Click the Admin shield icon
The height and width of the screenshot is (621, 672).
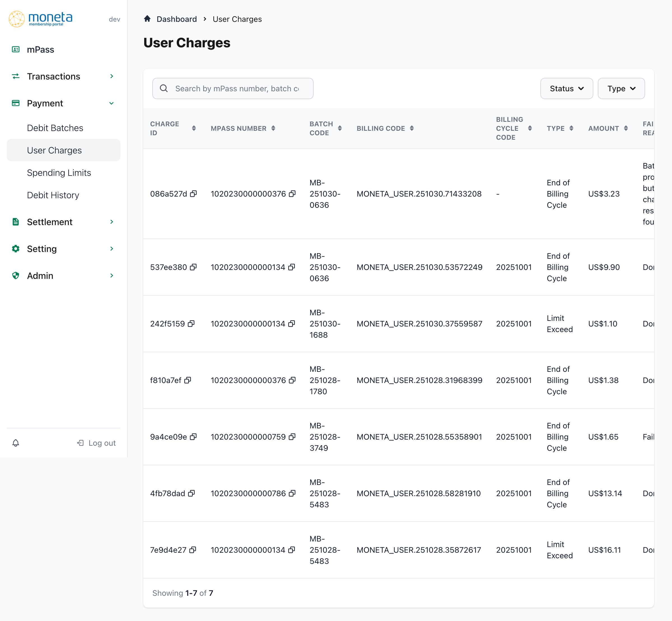click(16, 276)
